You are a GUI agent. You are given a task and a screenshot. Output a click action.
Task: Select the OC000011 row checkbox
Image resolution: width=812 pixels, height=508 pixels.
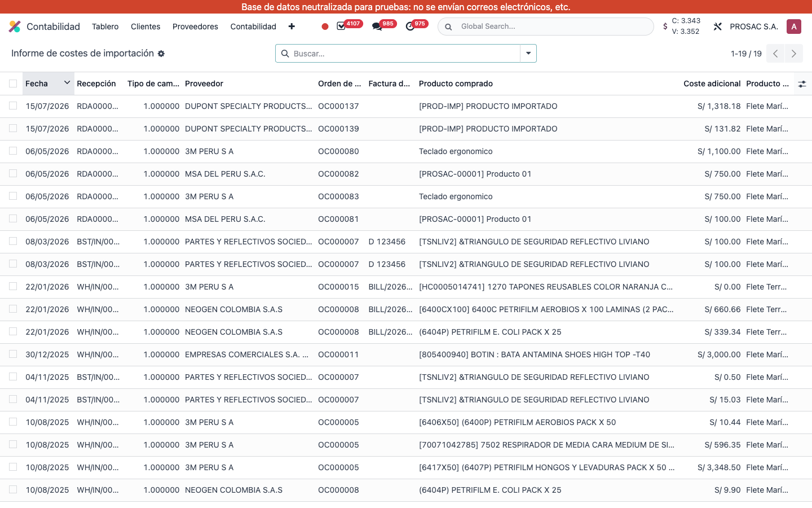(13, 354)
